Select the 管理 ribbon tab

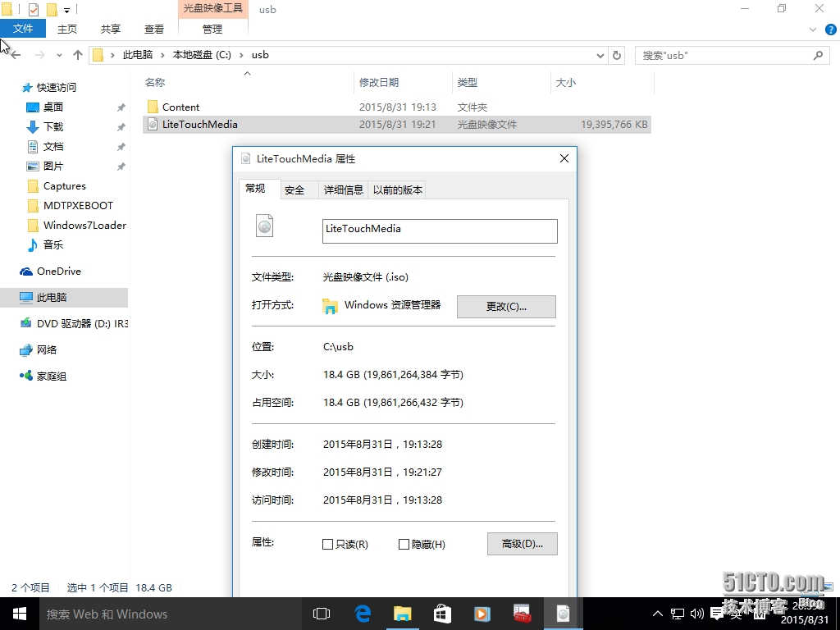(212, 29)
